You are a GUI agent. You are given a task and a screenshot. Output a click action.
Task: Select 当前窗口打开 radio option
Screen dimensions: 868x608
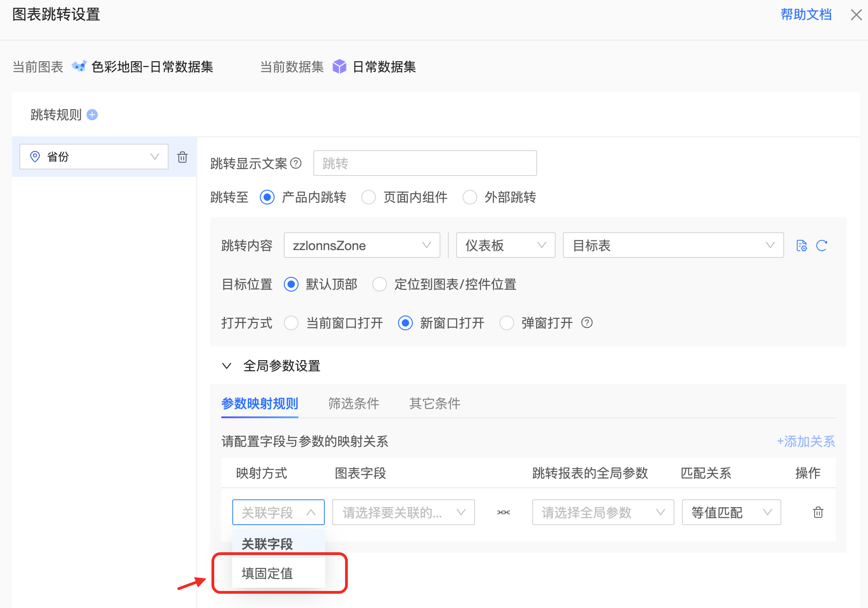pos(291,323)
